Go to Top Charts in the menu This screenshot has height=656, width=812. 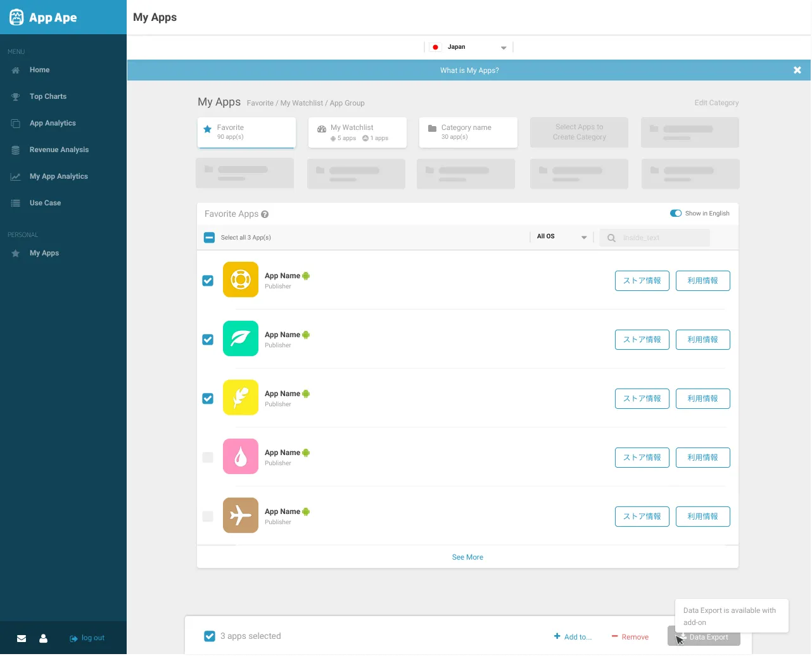(48, 96)
